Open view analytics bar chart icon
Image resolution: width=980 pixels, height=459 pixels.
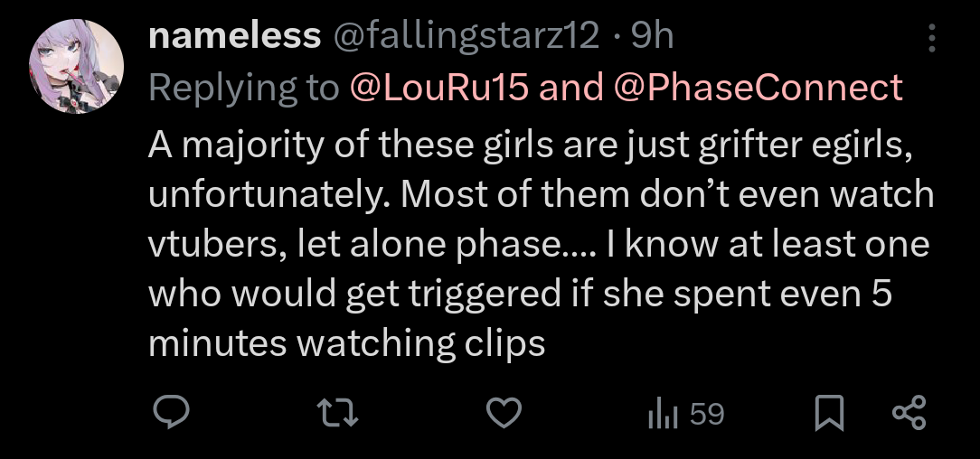point(663,414)
